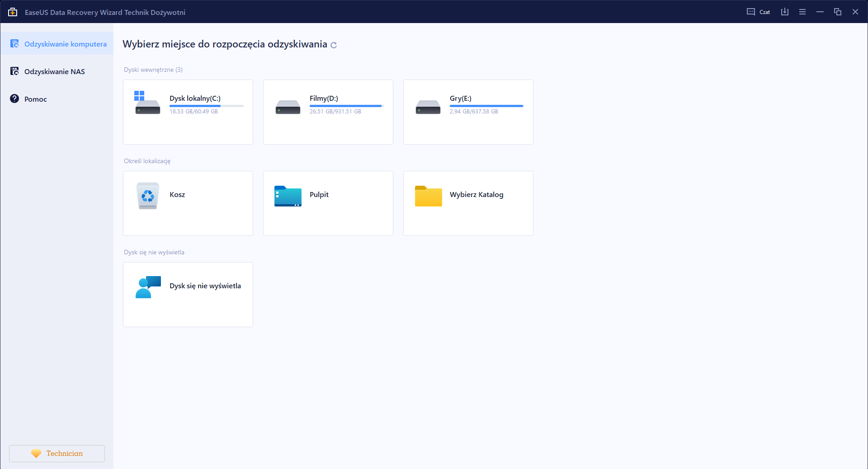Click the Dyski wewnętrzne (3) heading
This screenshot has height=469, width=868.
pyautogui.click(x=153, y=70)
